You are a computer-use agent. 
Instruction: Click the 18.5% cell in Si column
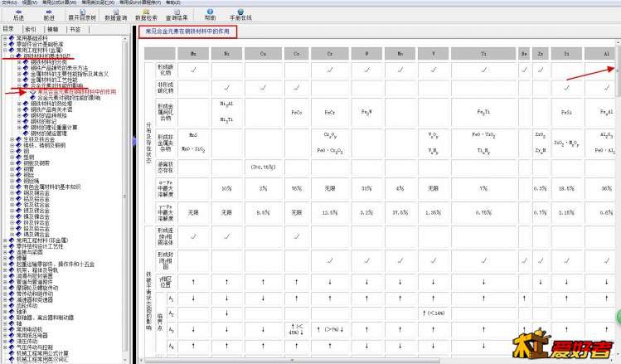point(566,188)
